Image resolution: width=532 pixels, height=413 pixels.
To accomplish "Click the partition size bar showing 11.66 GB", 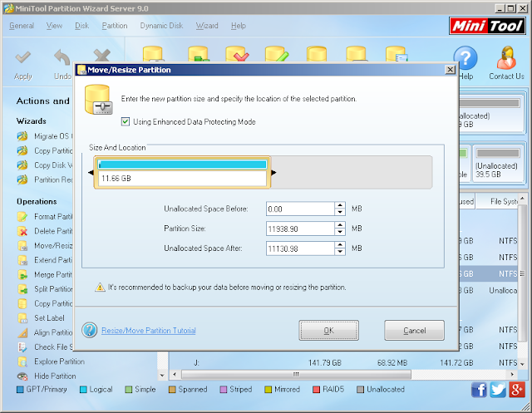I will (183, 173).
